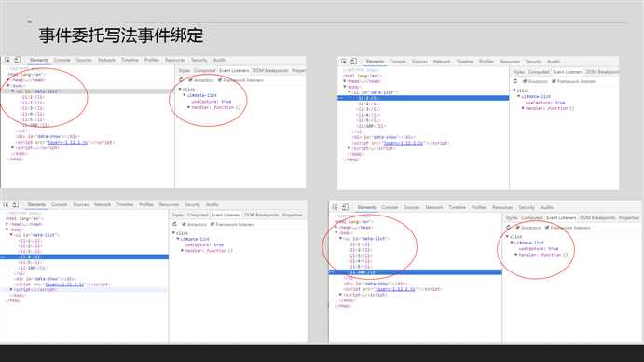644x362 pixels.
Task: Uncheck Framework listeners in DevTools with ul#data-list highlighted
Action: tap(220, 80)
